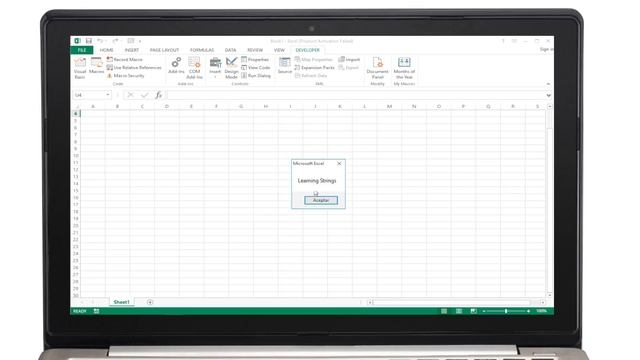640x360 pixels.
Task: Click the zoom slider handle
Action: (506, 311)
